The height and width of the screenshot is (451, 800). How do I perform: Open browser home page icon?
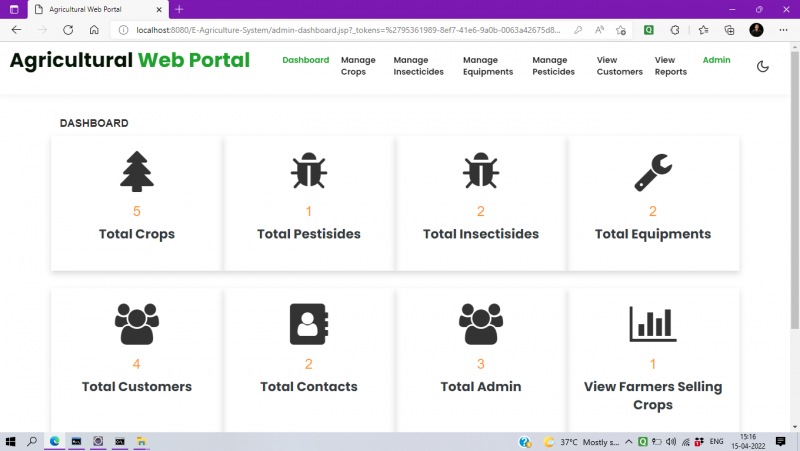coord(94,30)
